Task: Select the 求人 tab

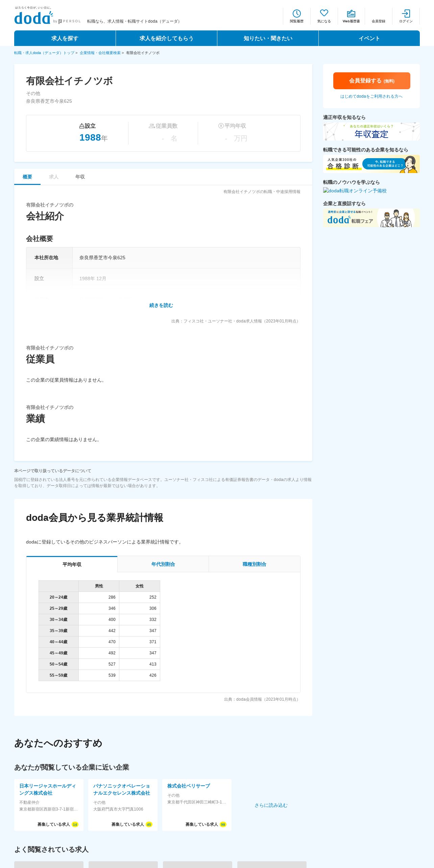Action: (x=54, y=177)
